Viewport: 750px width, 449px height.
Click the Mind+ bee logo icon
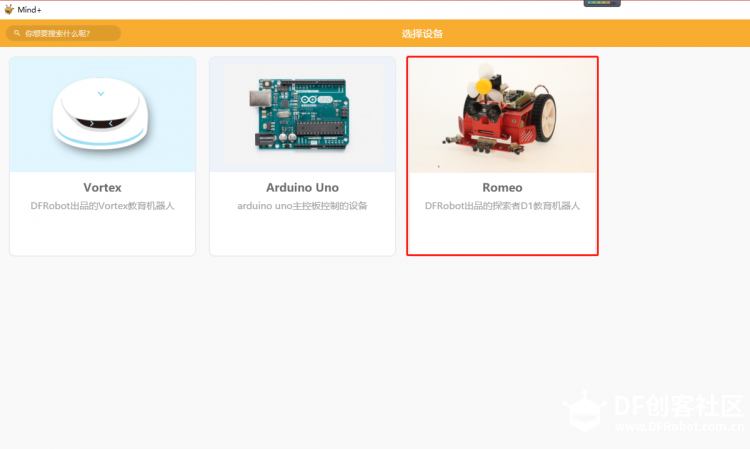tap(9, 9)
